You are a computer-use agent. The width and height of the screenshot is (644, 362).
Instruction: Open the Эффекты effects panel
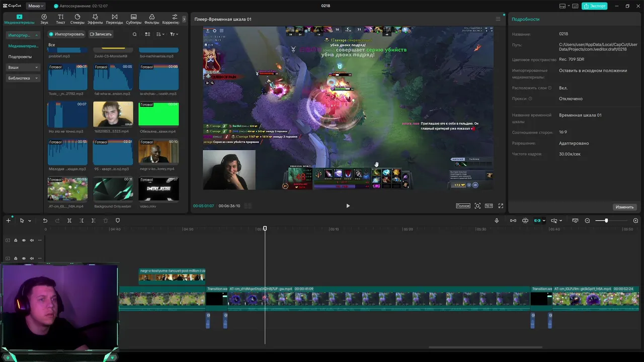point(95,19)
